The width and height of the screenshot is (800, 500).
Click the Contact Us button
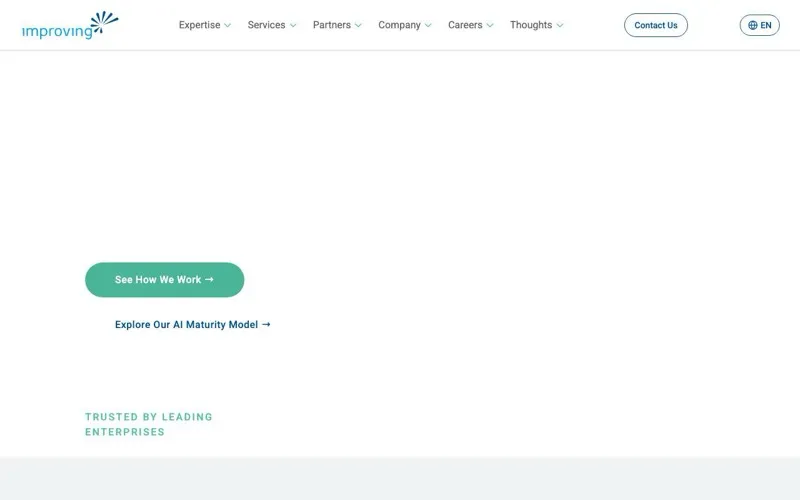pyautogui.click(x=656, y=25)
